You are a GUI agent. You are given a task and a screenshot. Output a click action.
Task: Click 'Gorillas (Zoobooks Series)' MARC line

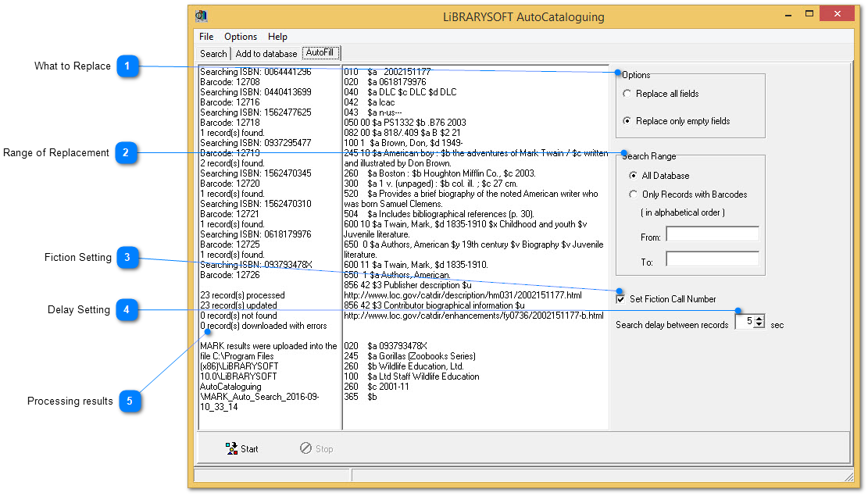pos(409,356)
